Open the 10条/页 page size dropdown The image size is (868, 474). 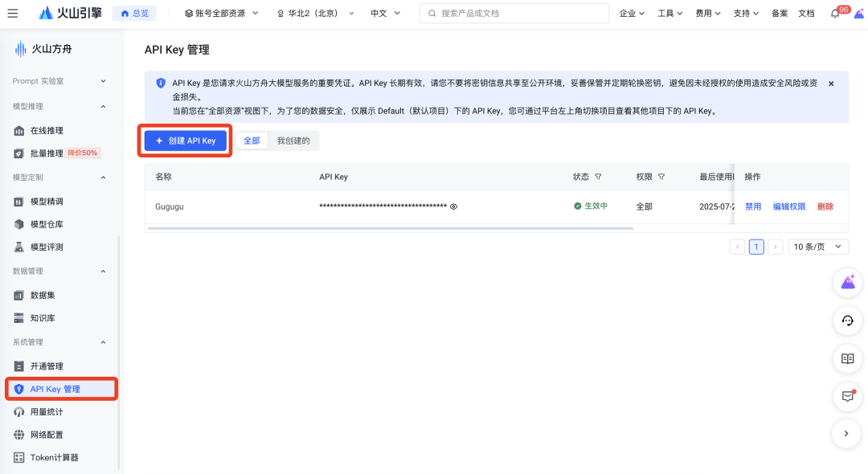[x=817, y=247]
